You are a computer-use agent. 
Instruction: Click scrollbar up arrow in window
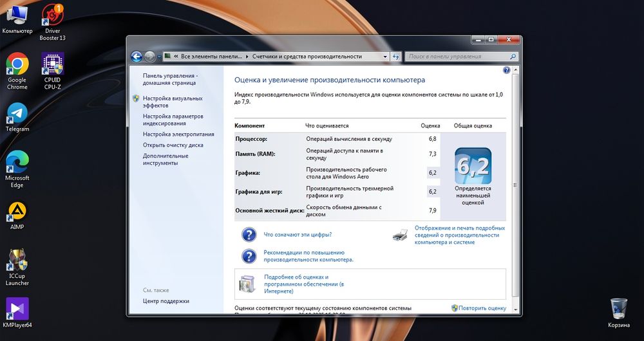pos(515,71)
